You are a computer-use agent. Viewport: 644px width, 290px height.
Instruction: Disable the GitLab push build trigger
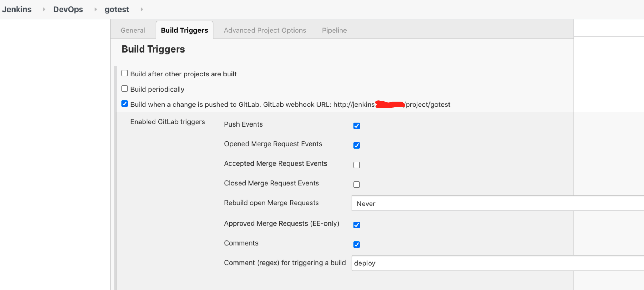click(124, 104)
